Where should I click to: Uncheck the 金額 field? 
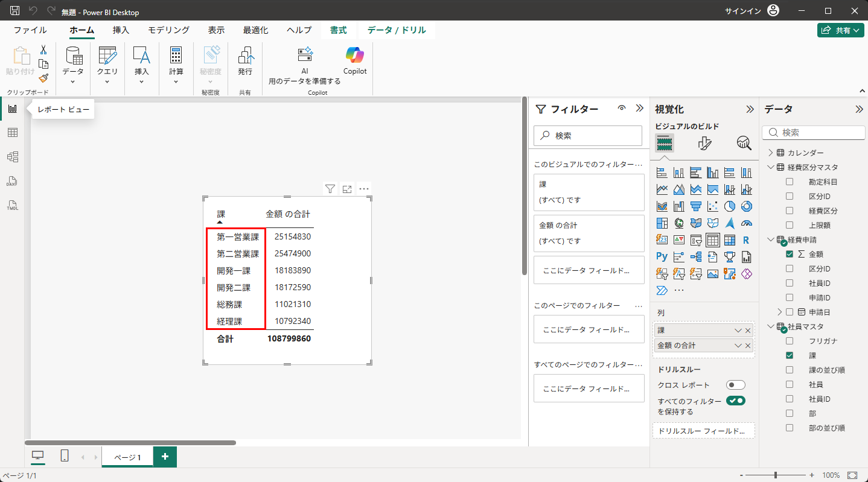pos(790,254)
